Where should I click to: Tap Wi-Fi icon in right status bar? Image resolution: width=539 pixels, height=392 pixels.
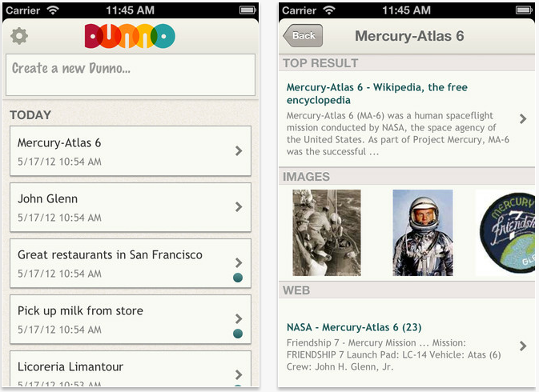[x=329, y=10]
